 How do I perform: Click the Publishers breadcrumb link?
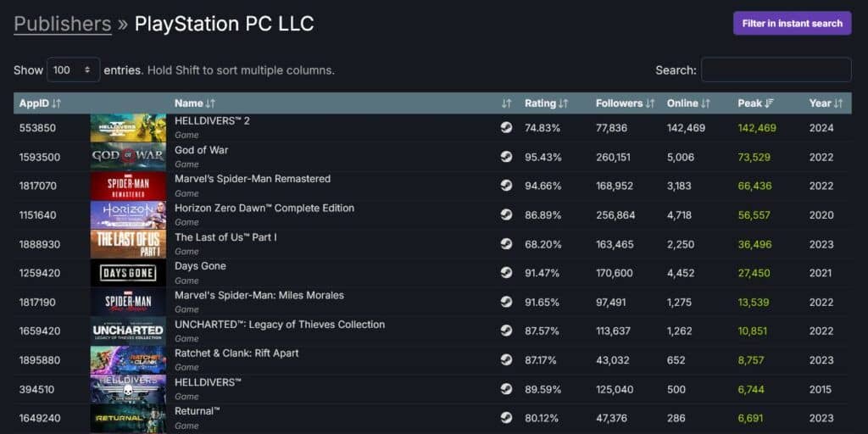(63, 24)
